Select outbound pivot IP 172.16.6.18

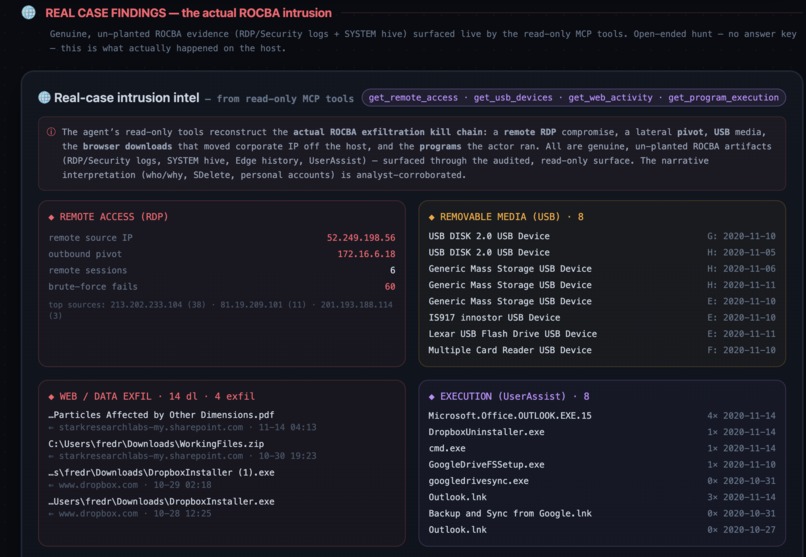click(366, 254)
